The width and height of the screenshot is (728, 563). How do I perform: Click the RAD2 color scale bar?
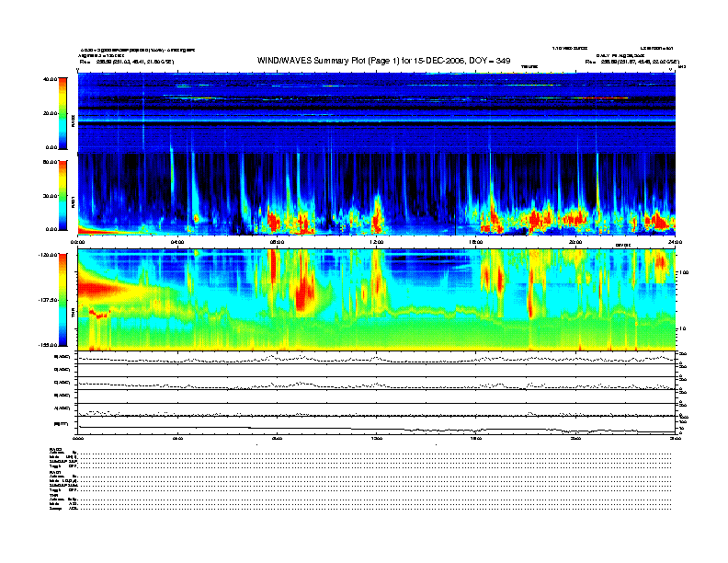point(63,113)
